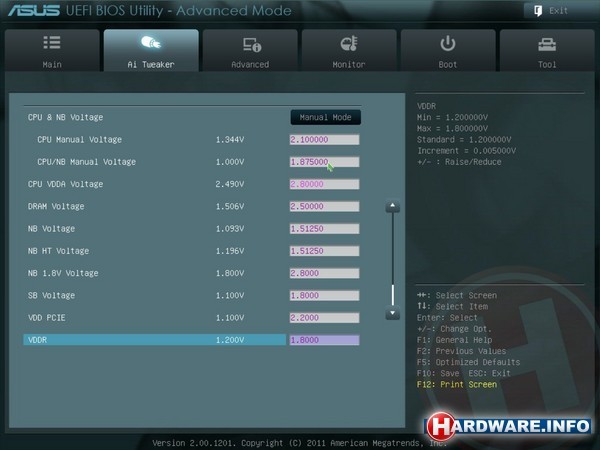Viewport: 600px width, 450px height.
Task: Click the 1.196V NB HT reading
Action: (230, 251)
